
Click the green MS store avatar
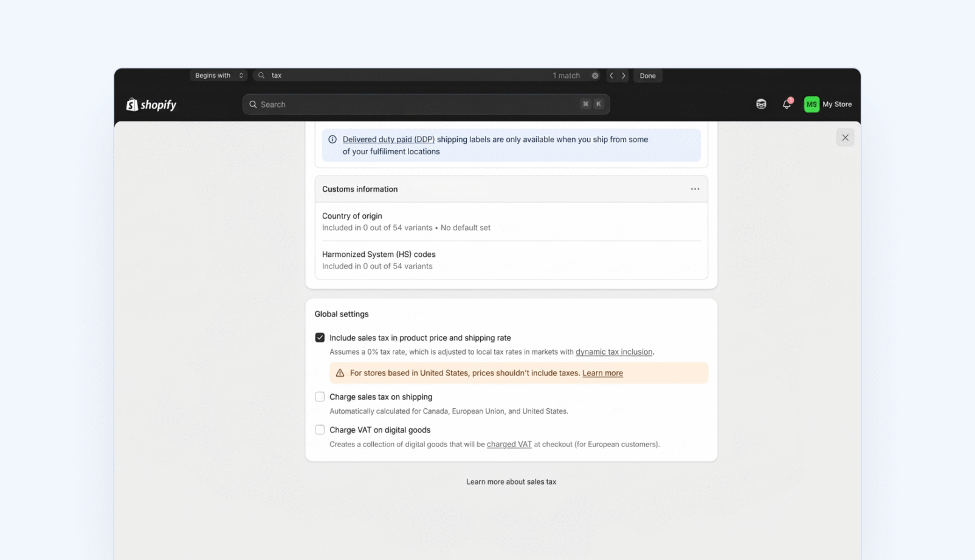point(811,104)
